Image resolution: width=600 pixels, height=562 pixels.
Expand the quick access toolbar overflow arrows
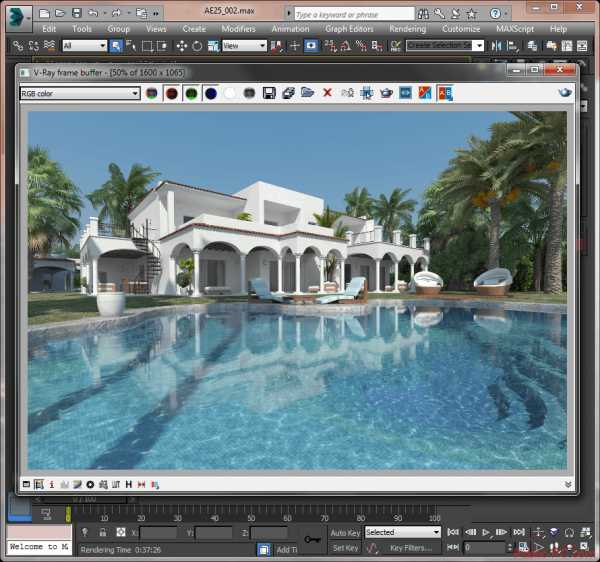coord(156,14)
